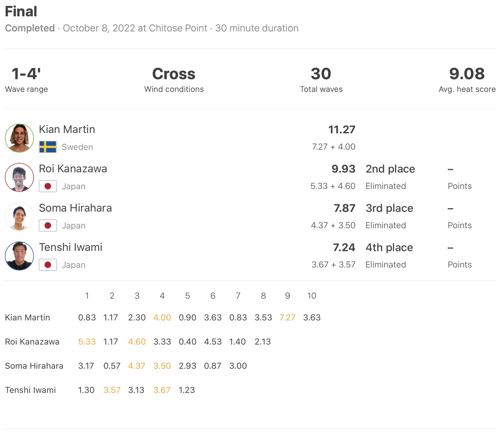
Task: Open Roi Kanazawa's athlete name link
Action: point(73,169)
